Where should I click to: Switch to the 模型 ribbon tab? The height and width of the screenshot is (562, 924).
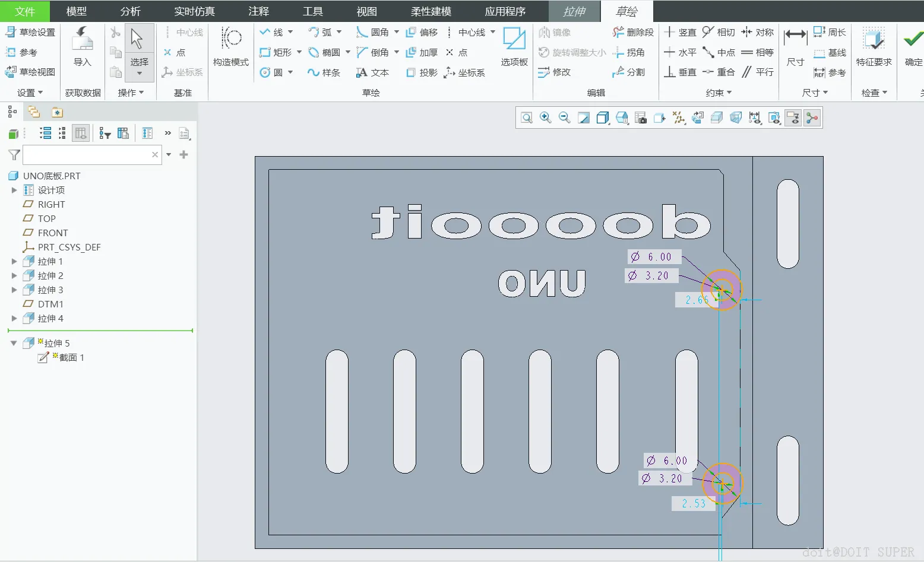coord(76,11)
